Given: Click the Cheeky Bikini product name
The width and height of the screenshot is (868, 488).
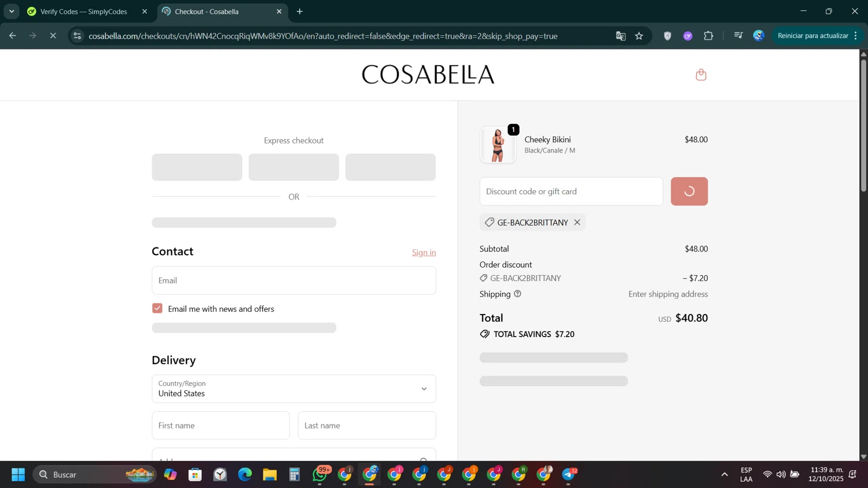Looking at the screenshot, I should (547, 139).
